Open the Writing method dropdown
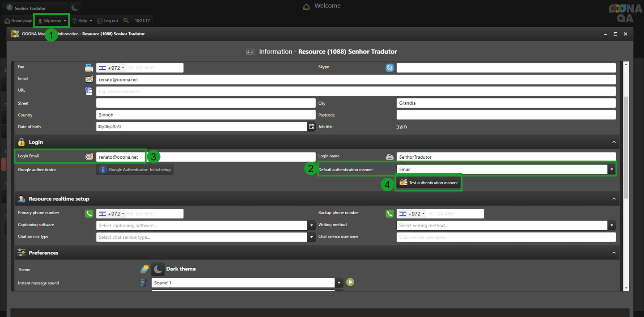 coord(611,225)
